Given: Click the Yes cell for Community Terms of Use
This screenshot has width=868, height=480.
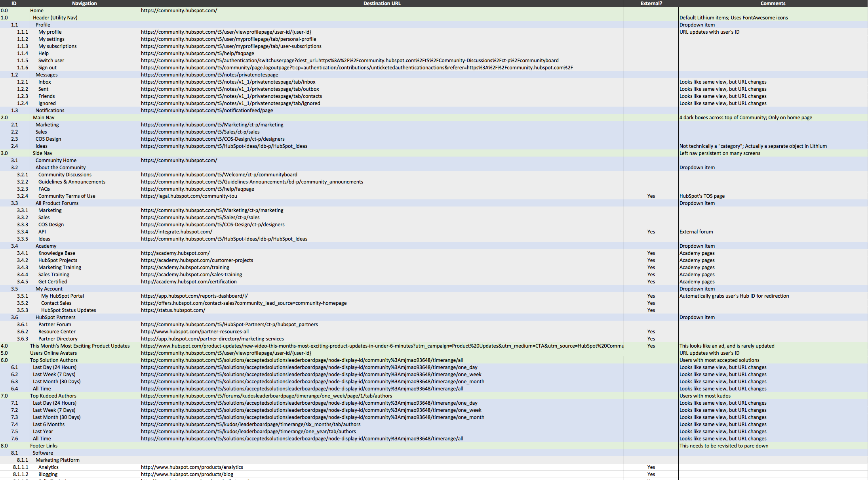Looking at the screenshot, I should 651,196.
